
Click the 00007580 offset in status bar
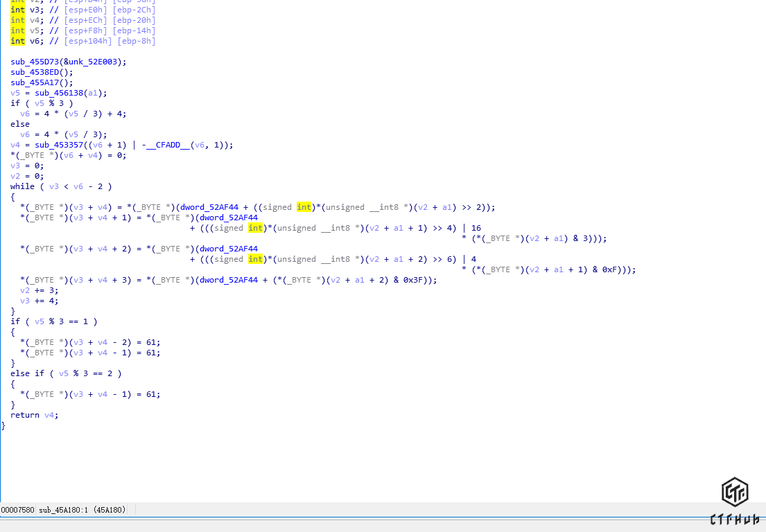click(17, 510)
